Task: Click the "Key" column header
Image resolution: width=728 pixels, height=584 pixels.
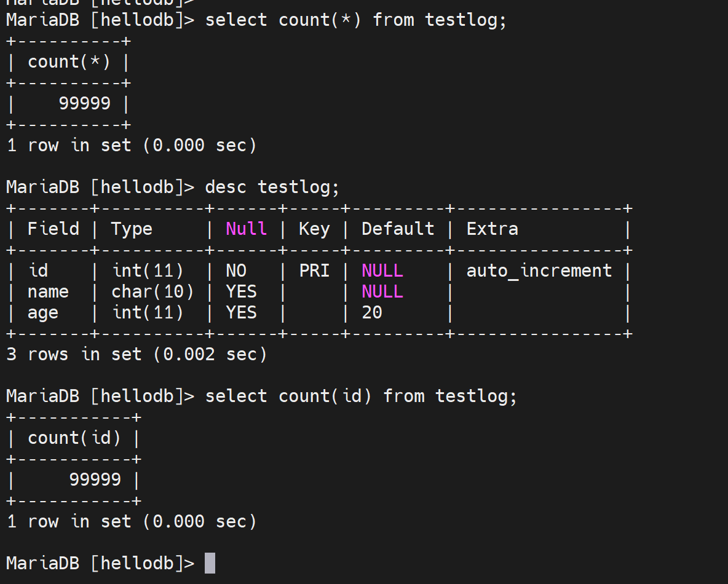Action: click(x=314, y=229)
